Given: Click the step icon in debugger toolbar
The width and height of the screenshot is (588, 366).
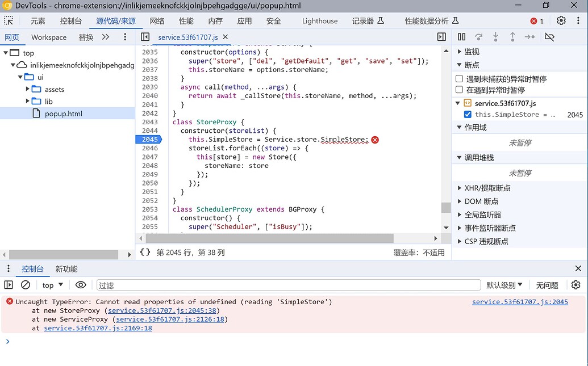Looking at the screenshot, I should click(529, 37).
